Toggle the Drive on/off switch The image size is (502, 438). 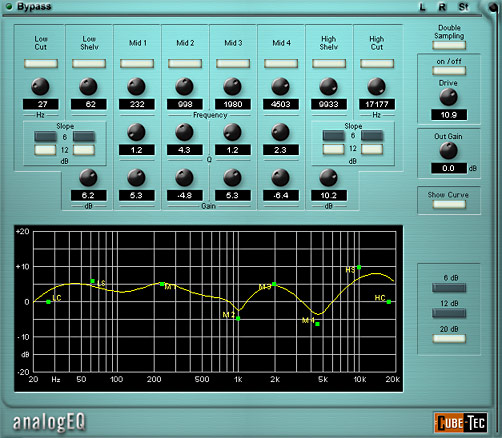tap(449, 70)
